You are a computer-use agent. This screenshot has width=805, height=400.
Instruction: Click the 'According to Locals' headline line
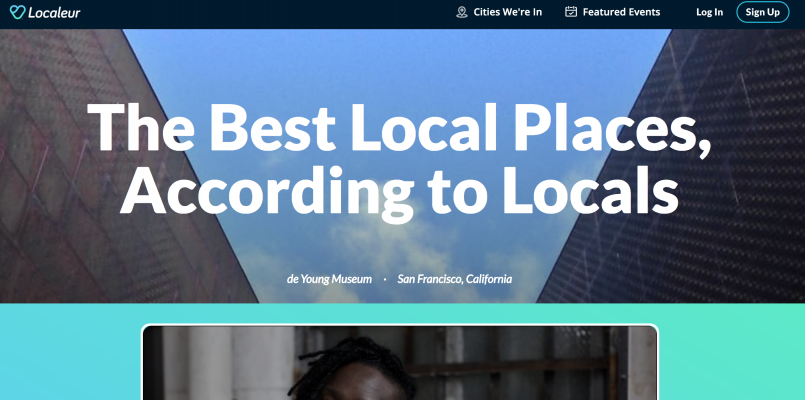[400, 190]
